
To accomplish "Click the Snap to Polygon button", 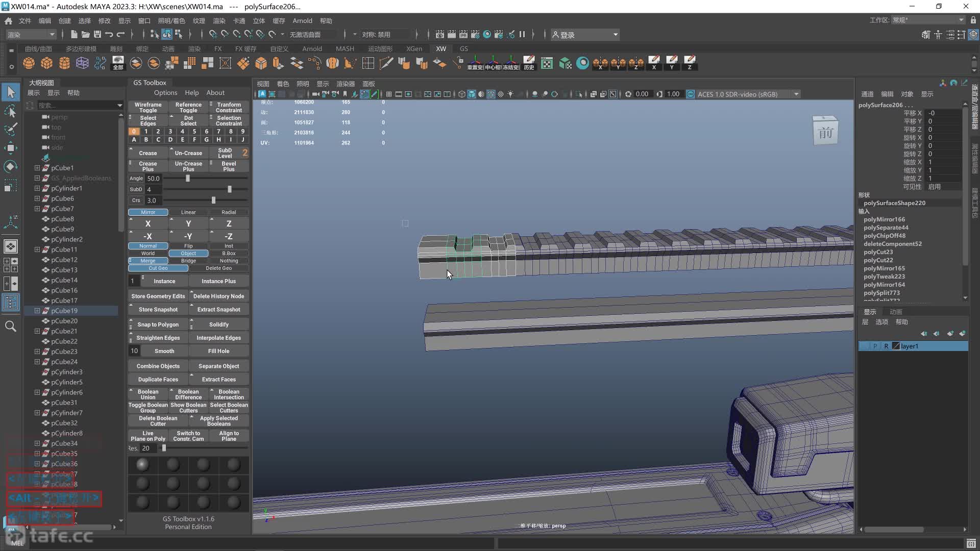I will pyautogui.click(x=158, y=324).
